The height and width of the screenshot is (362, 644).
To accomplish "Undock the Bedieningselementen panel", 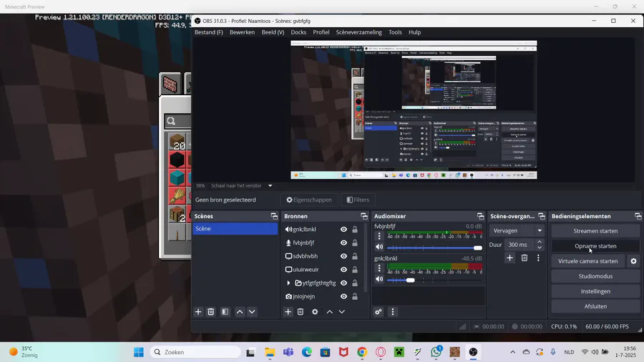I will [x=638, y=216].
